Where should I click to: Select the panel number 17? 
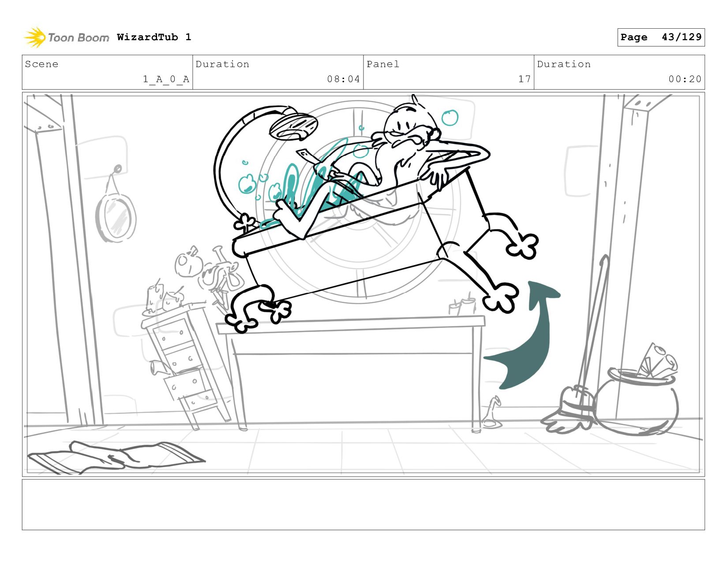pyautogui.click(x=524, y=79)
